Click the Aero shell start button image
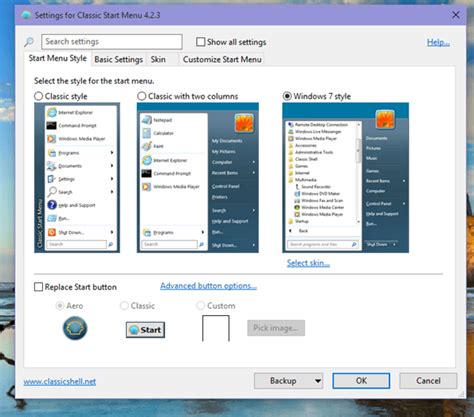The image size is (474, 417). (75, 328)
